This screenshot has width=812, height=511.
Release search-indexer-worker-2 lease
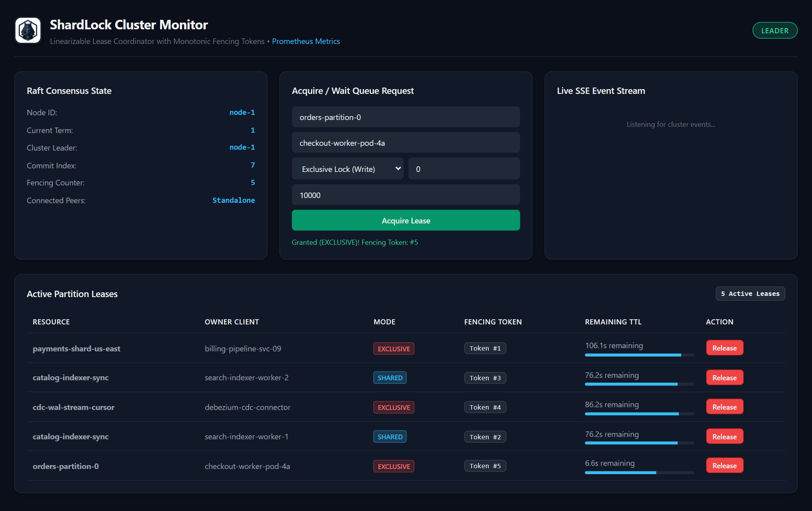[724, 378]
